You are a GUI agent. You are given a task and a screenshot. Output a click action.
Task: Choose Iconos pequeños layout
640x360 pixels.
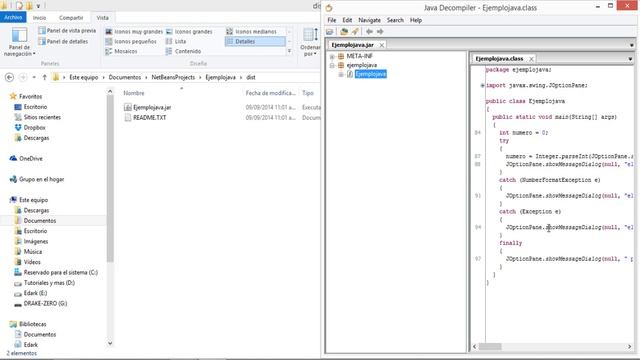coord(131,41)
